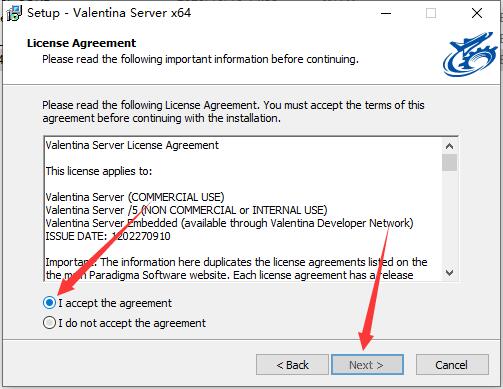
Task: Choose I do not accept the agreement
Action: coord(49,323)
